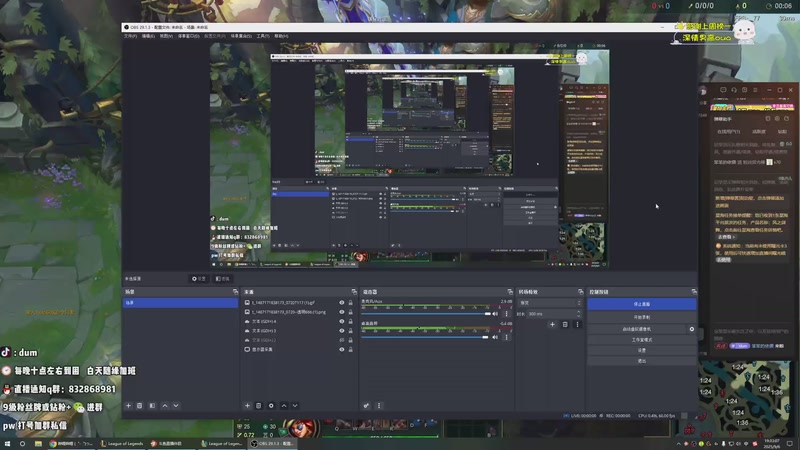Move scene up with arrow icon
This screenshot has height=450, width=800.
[165, 406]
